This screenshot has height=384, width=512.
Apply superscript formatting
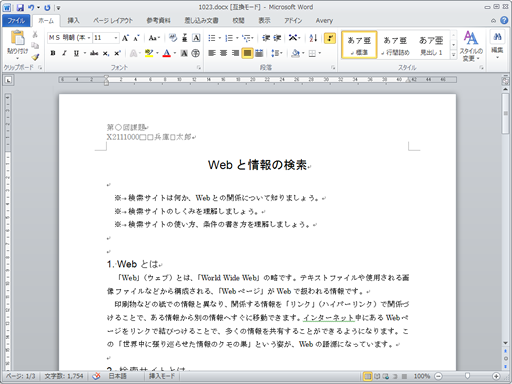(x=117, y=53)
